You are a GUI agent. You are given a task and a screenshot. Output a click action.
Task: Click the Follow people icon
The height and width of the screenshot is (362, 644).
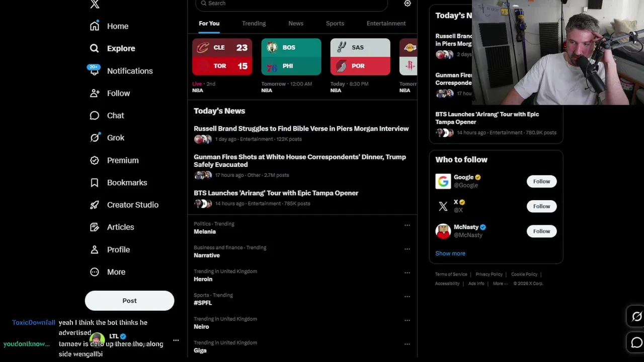(x=95, y=93)
